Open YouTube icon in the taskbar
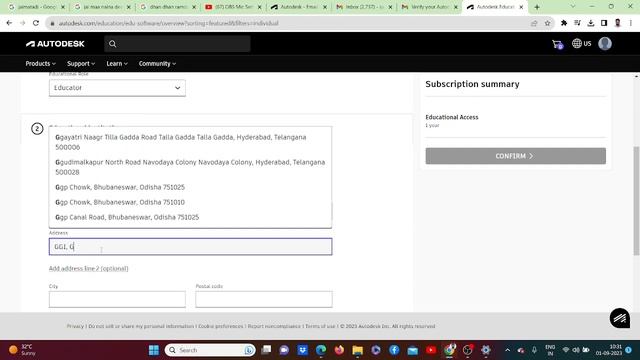This screenshot has width=640, height=360. [x=431, y=350]
